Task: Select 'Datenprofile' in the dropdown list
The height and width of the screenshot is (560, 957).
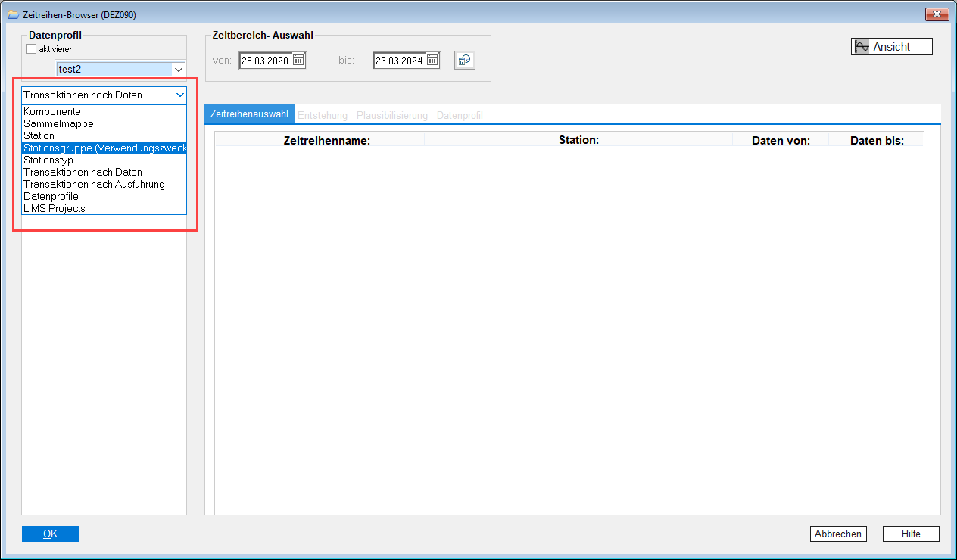Action: pos(51,196)
